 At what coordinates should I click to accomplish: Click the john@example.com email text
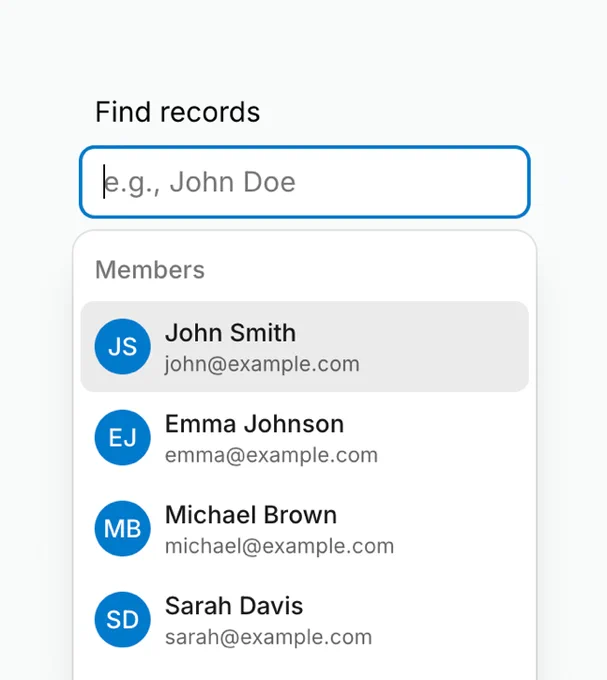(262, 364)
